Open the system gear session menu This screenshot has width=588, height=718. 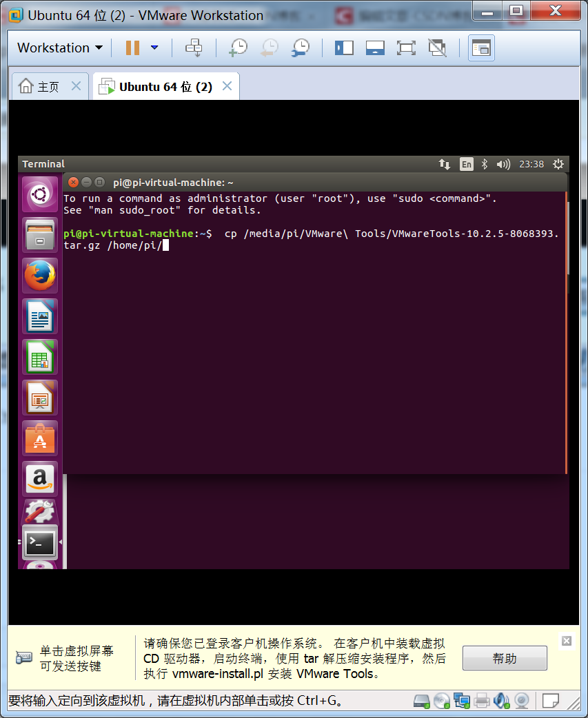(558, 164)
